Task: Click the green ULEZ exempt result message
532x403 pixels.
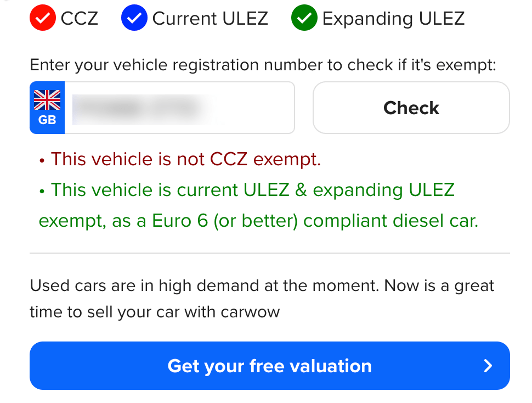Action: tap(258, 205)
